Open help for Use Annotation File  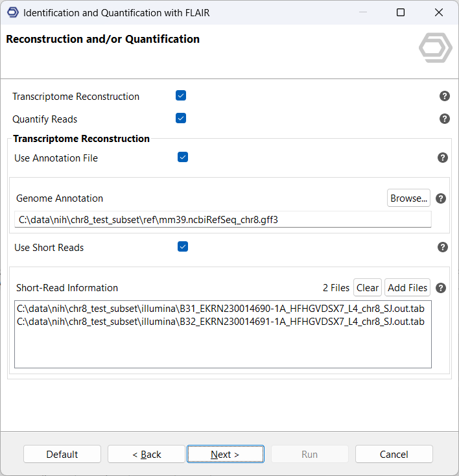[443, 158]
